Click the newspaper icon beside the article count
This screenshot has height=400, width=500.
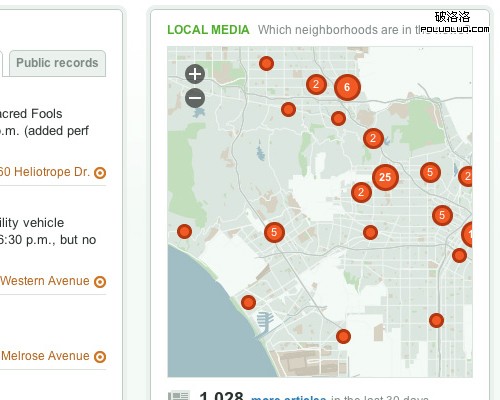[x=179, y=395]
